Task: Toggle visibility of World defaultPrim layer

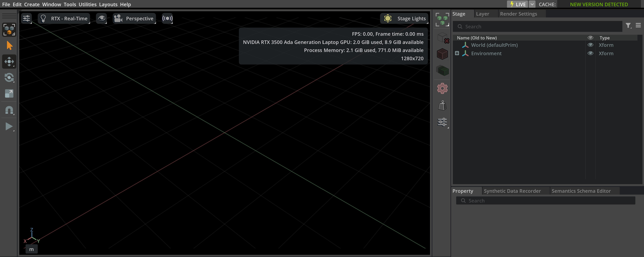Action: coord(590,45)
